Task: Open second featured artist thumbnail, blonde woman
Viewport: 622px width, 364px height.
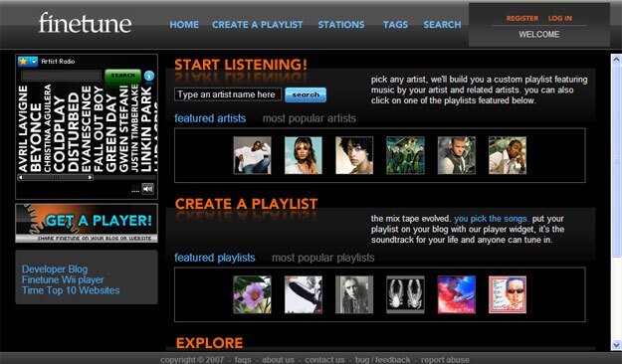Action: (304, 155)
